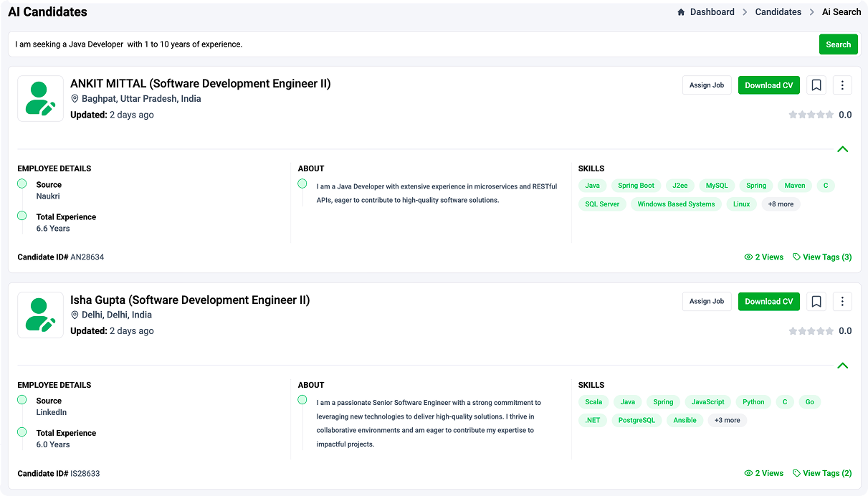Image resolution: width=868 pixels, height=496 pixels.
Task: Expand the +3 more skills chip on Isha's card
Action: point(727,420)
